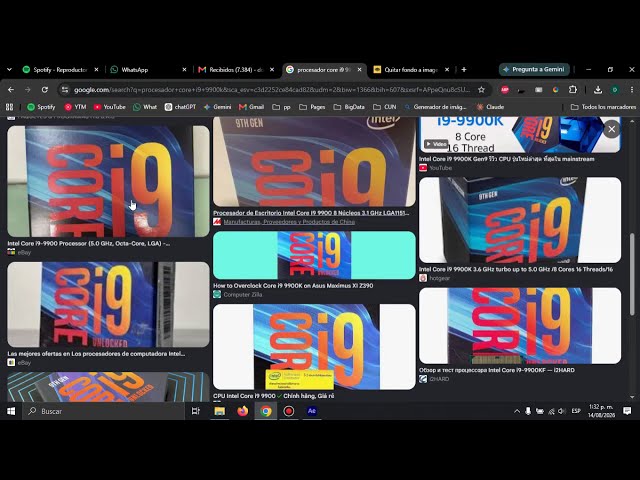Open the volume control in system tray
Viewport: 640px width, 480px height.
click(562, 411)
